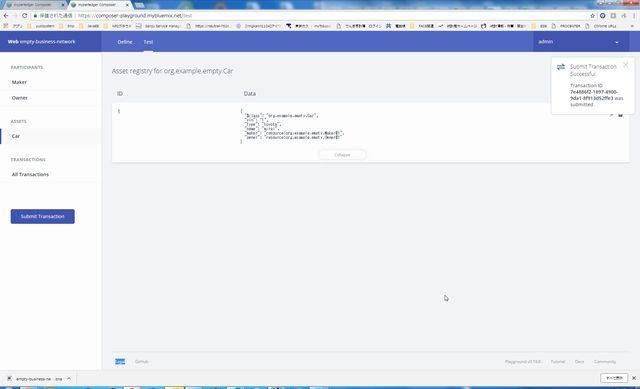Close the first Hyperledger Composer tab

tap(63, 5)
